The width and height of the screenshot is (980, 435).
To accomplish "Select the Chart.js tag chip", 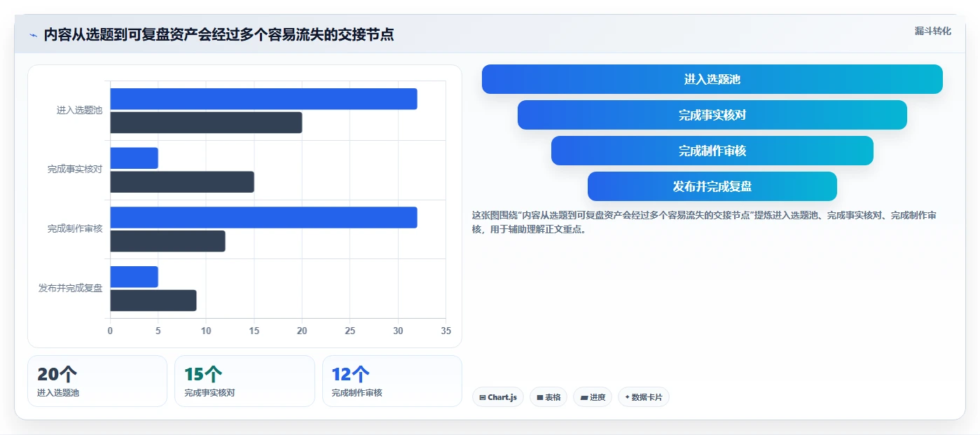I will point(498,397).
